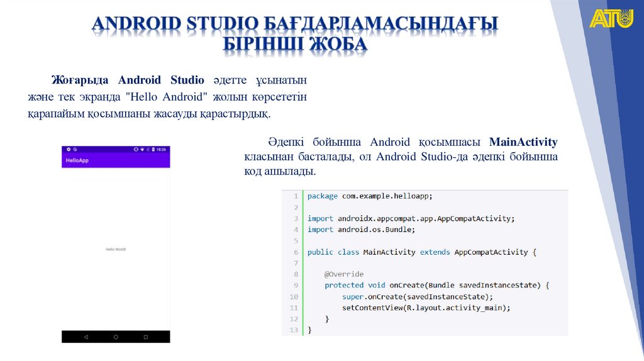Click line number 13 in the code gutter
This screenshot has width=644, height=361.
294,330
